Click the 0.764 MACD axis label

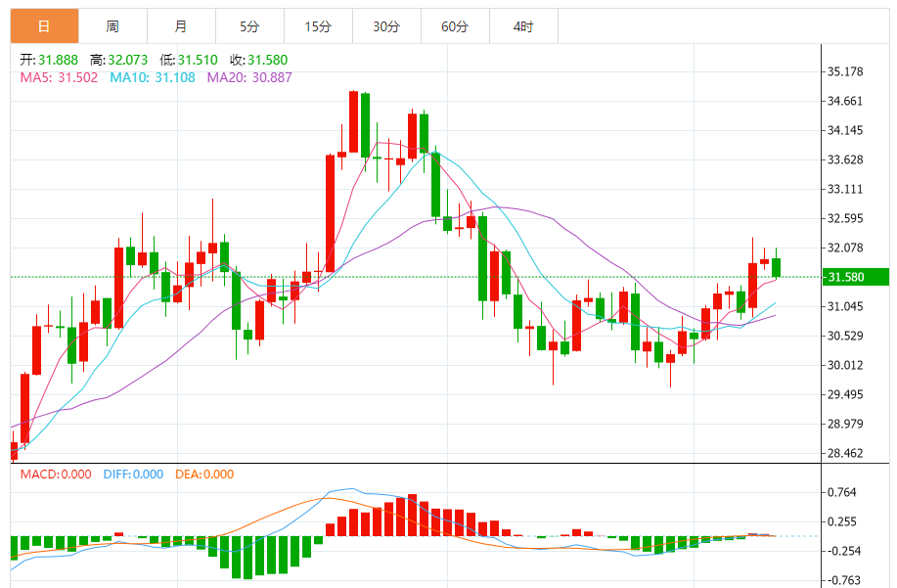coord(841,492)
